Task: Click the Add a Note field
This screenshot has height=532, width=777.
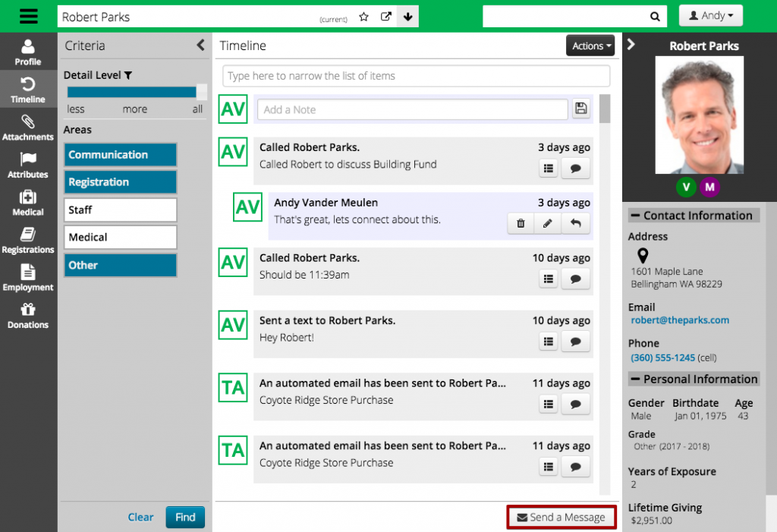Action: (412, 109)
